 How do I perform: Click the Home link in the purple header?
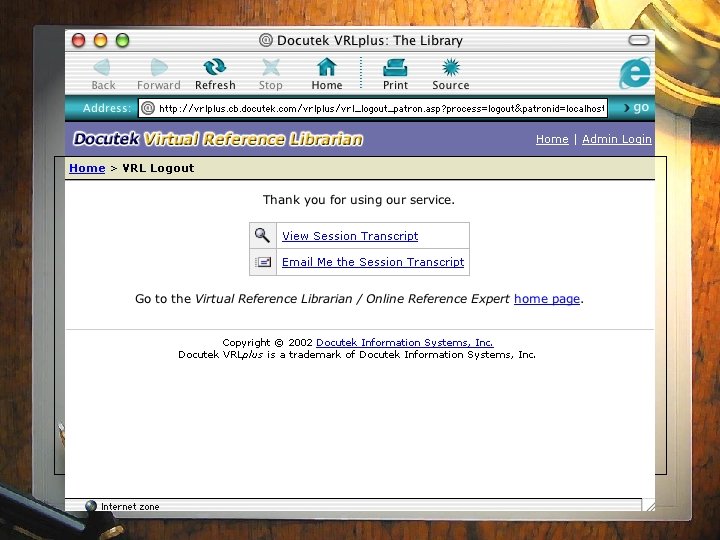(552, 139)
